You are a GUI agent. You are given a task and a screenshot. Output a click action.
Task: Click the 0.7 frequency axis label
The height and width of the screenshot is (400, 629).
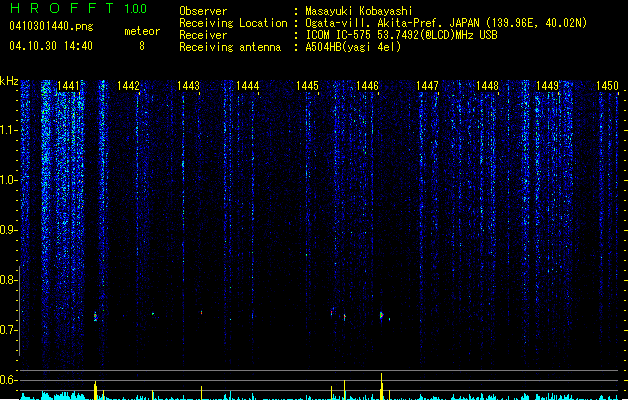[x=8, y=330]
